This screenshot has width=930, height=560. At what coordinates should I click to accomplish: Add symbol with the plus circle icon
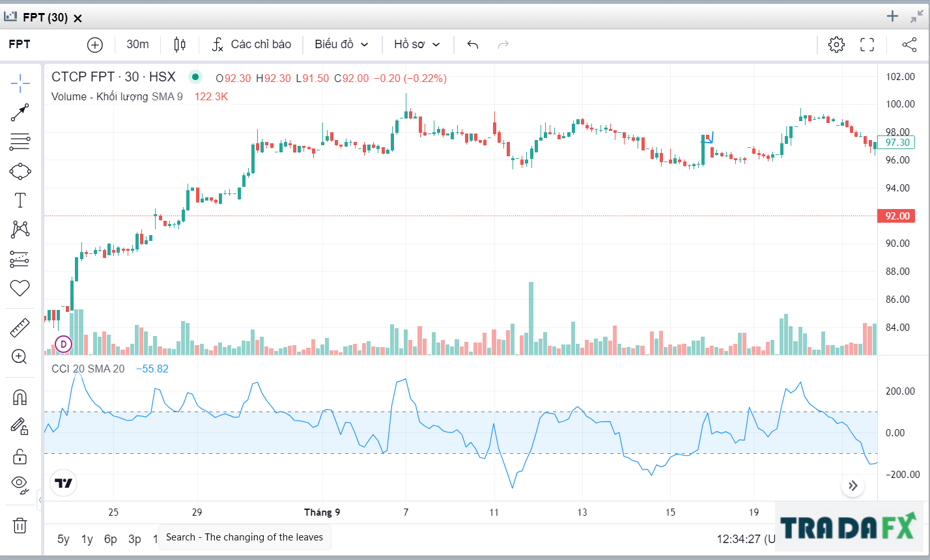click(x=95, y=44)
